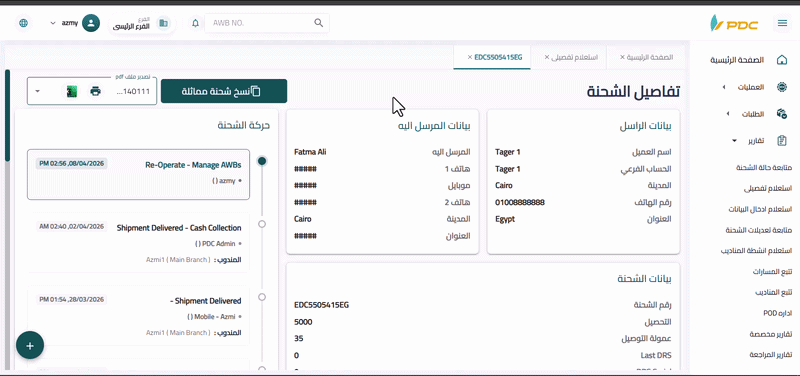The height and width of the screenshot is (376, 800).
Task: Click the printer icon
Action: click(x=95, y=91)
